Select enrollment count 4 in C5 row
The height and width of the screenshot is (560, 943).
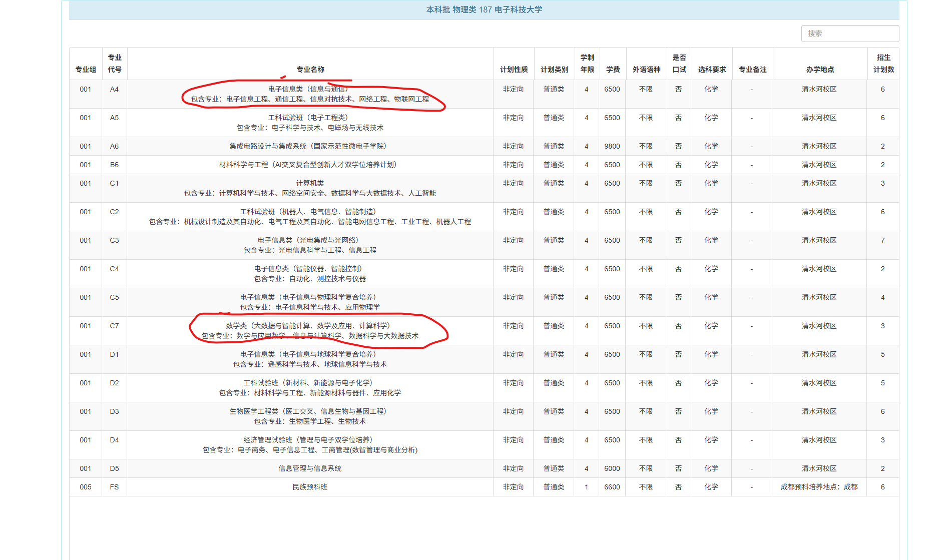tap(883, 297)
